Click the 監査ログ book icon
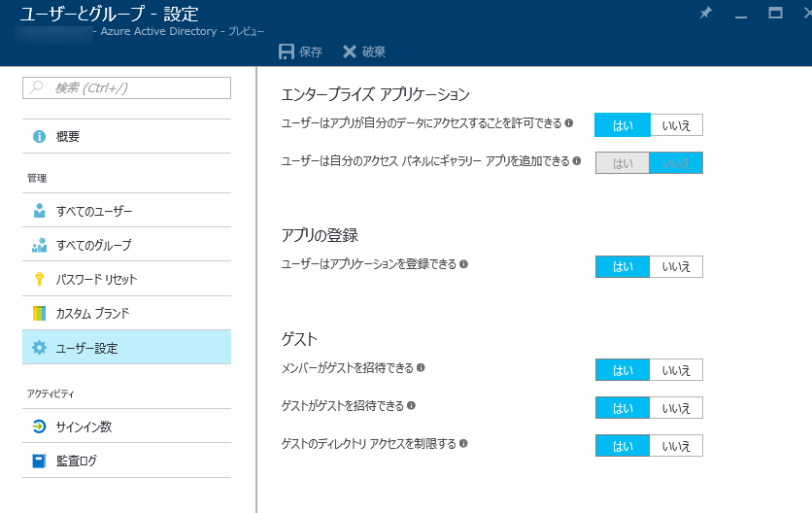The image size is (812, 513). click(x=39, y=461)
